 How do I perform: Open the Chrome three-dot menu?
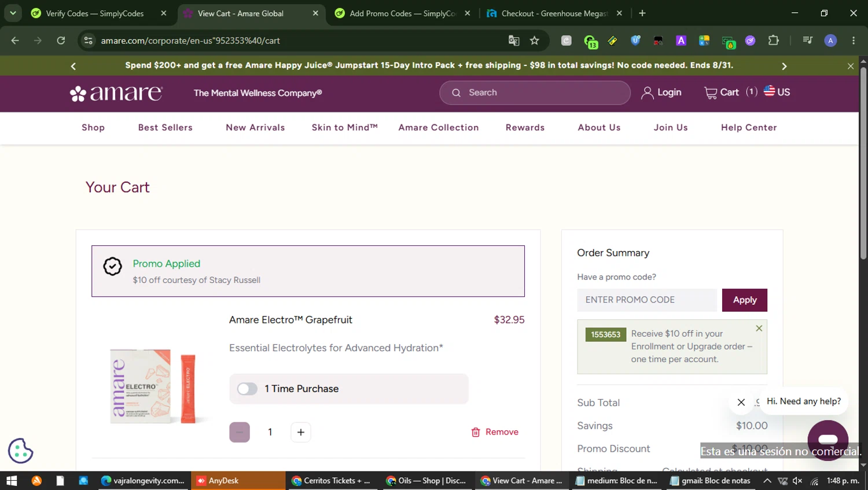point(854,40)
